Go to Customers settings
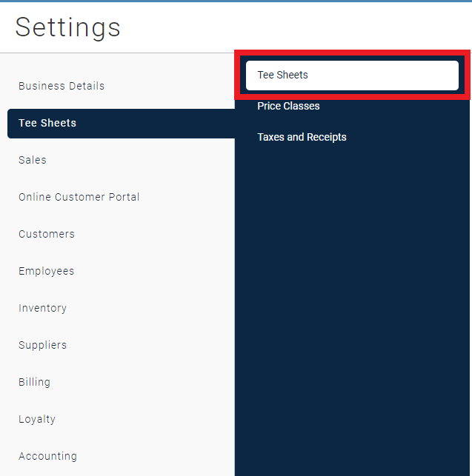472x476 pixels. (47, 234)
